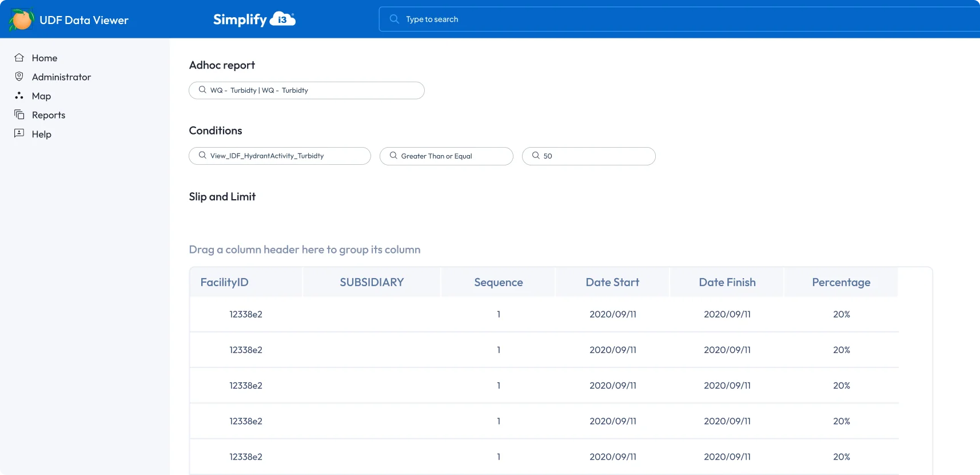This screenshot has height=475, width=980.
Task: Click the Map dots icon in sidebar
Action: (19, 96)
